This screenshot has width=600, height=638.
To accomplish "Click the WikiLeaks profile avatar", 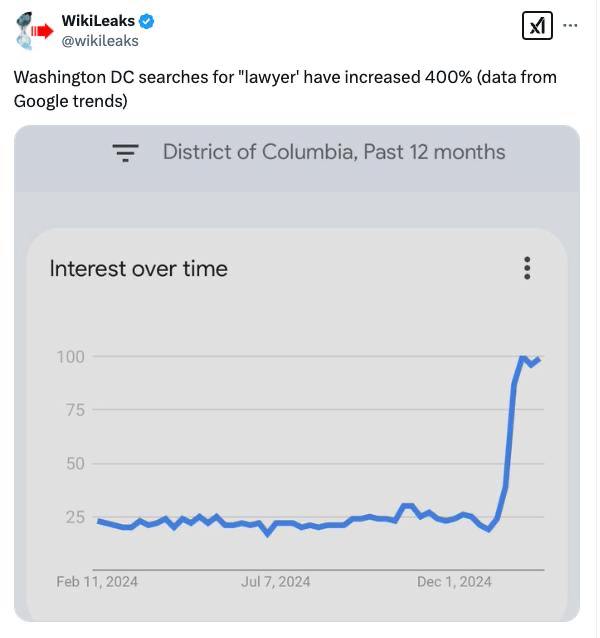I will 36,30.
